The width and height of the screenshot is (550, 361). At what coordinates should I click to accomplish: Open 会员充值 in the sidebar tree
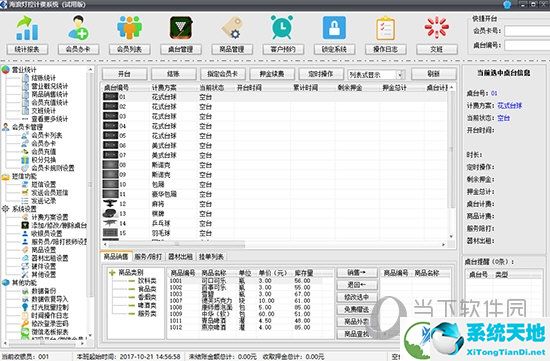43,152
